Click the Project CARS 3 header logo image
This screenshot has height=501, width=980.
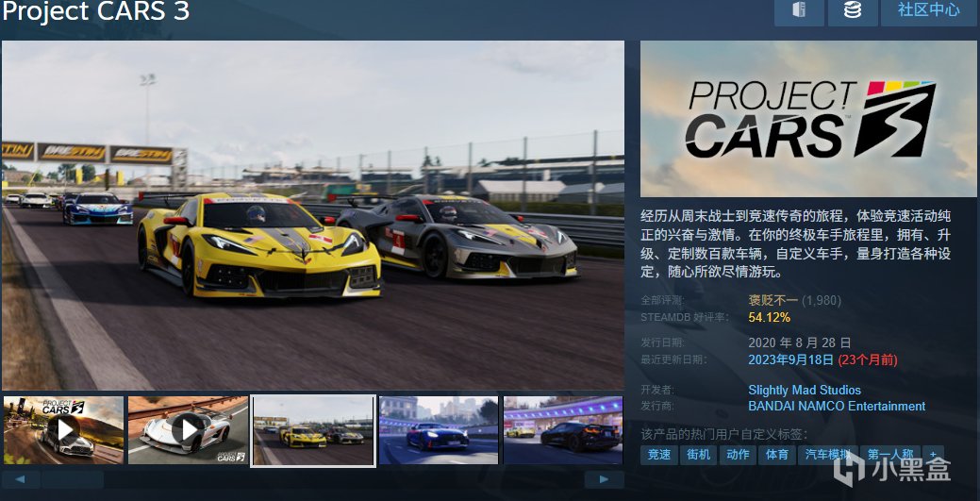tap(808, 119)
